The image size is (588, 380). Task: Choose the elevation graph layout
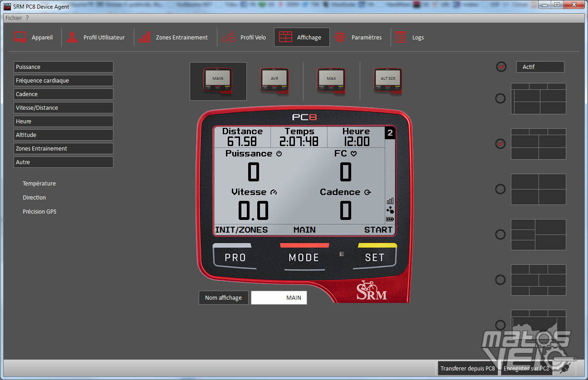point(539,325)
